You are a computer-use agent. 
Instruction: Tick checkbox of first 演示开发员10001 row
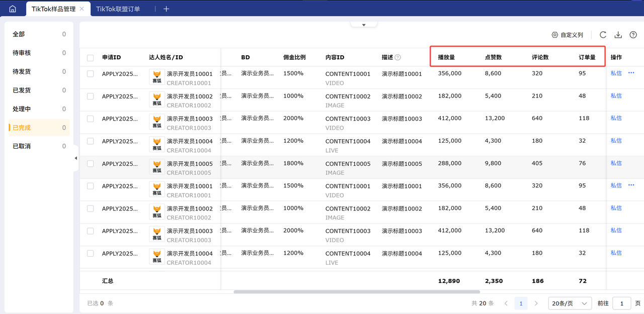click(91, 74)
